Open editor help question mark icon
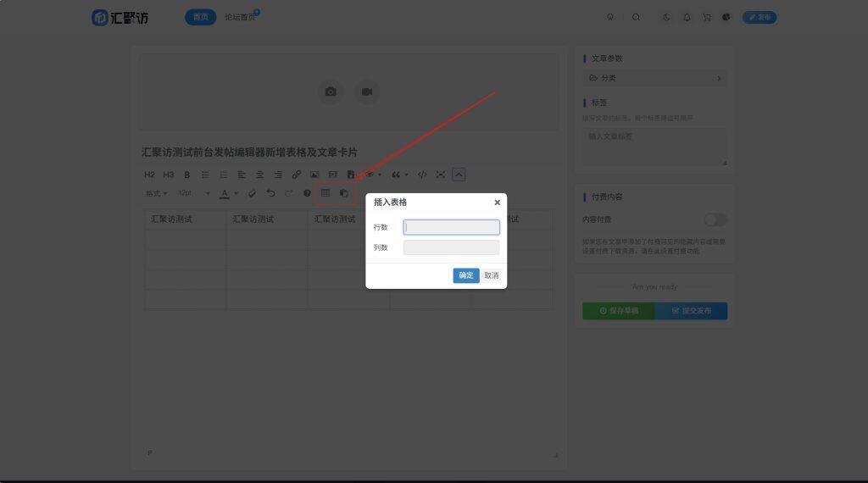Image resolution: width=868 pixels, height=483 pixels. (307, 193)
